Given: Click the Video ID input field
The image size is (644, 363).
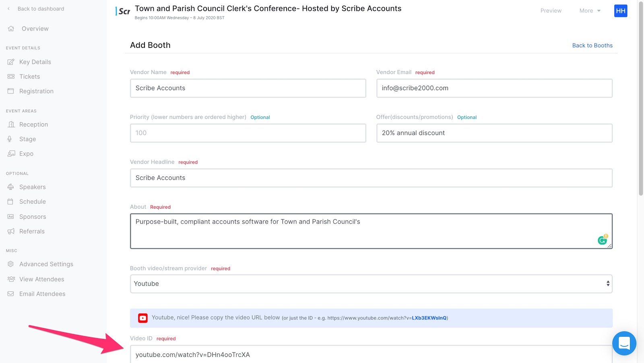Looking at the screenshot, I should (x=371, y=354).
